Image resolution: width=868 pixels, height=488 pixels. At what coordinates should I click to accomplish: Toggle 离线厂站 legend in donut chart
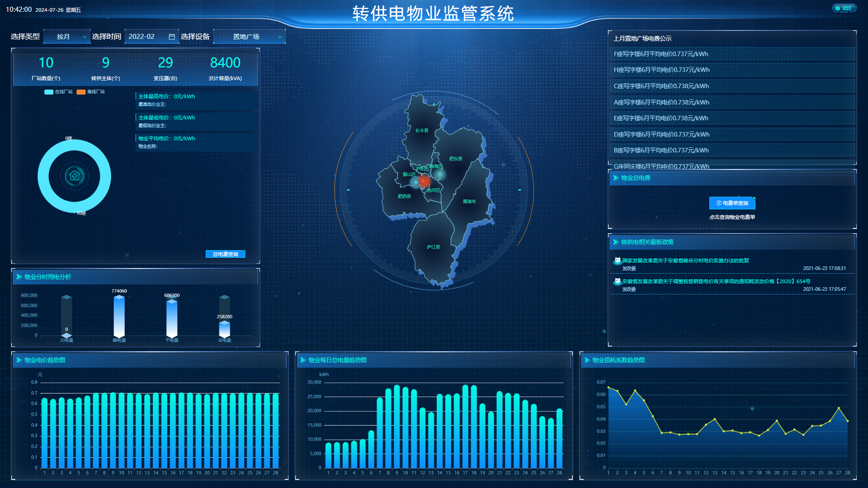(90, 92)
